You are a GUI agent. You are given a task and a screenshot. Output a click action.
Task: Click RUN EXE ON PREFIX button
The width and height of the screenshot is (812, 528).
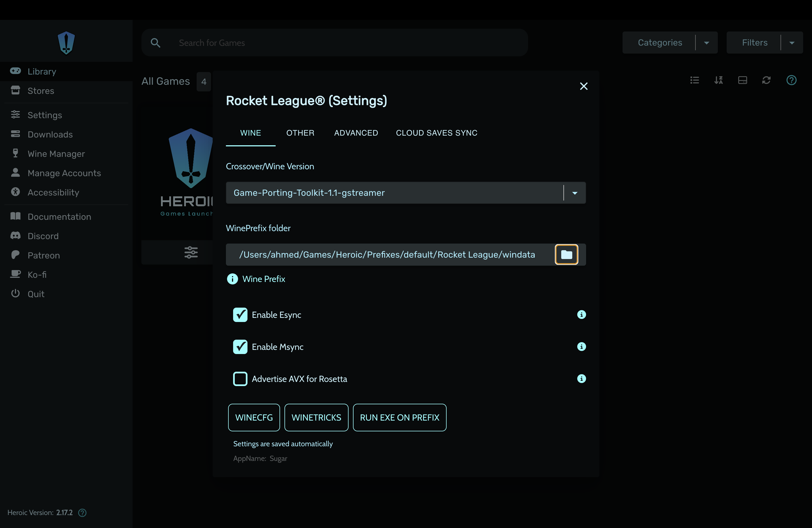[399, 418]
